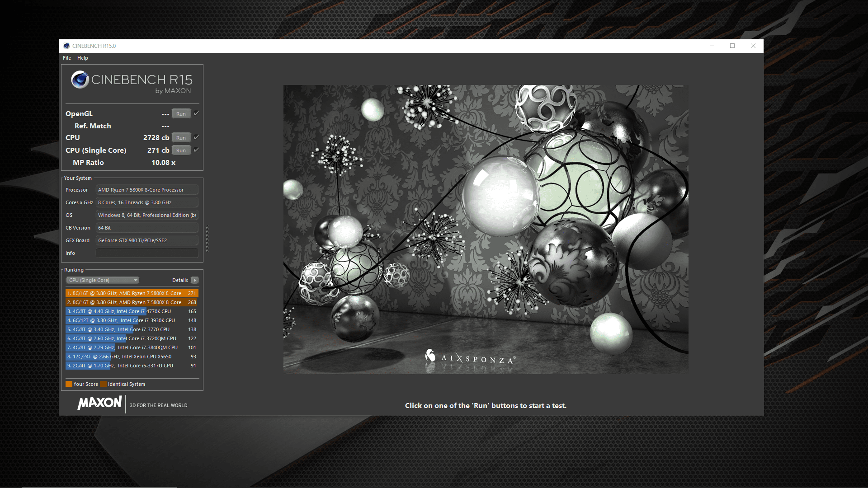The width and height of the screenshot is (868, 488).
Task: Click the Cinebench title bar app icon
Action: (66, 46)
